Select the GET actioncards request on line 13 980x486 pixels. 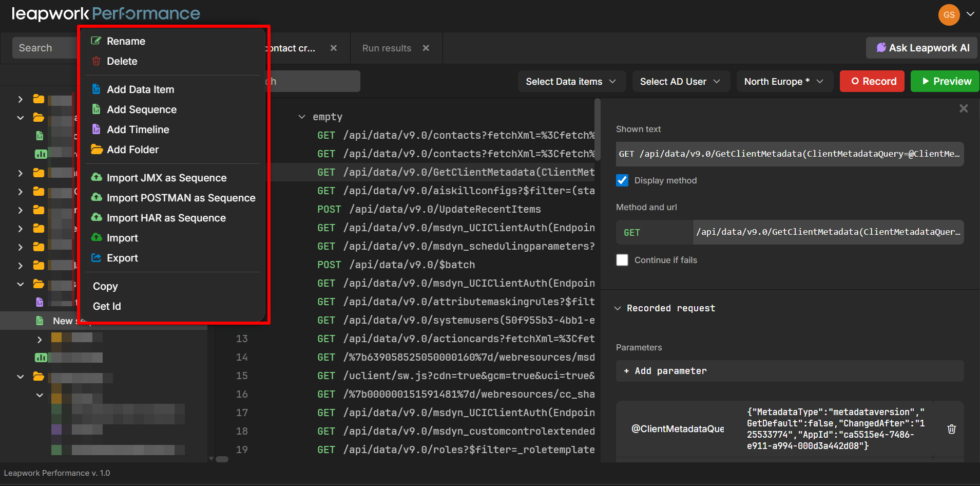click(456, 339)
